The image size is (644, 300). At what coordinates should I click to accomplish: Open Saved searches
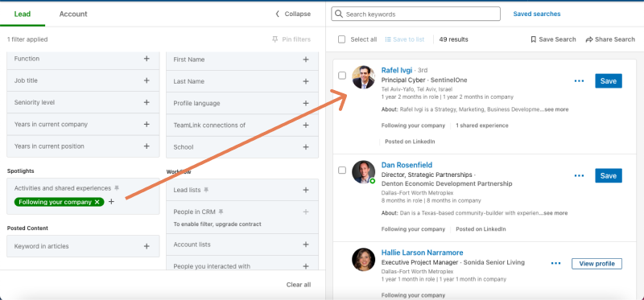point(536,14)
